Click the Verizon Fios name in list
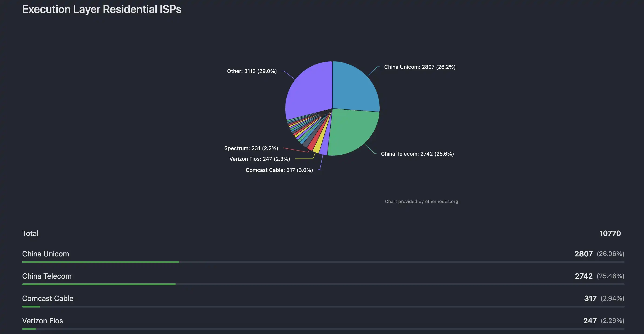 point(43,321)
